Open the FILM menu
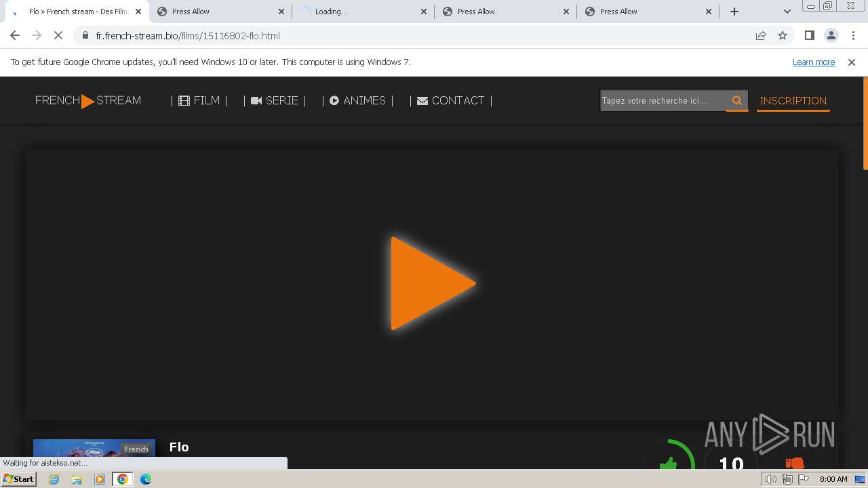This screenshot has height=488, width=868. coord(199,100)
